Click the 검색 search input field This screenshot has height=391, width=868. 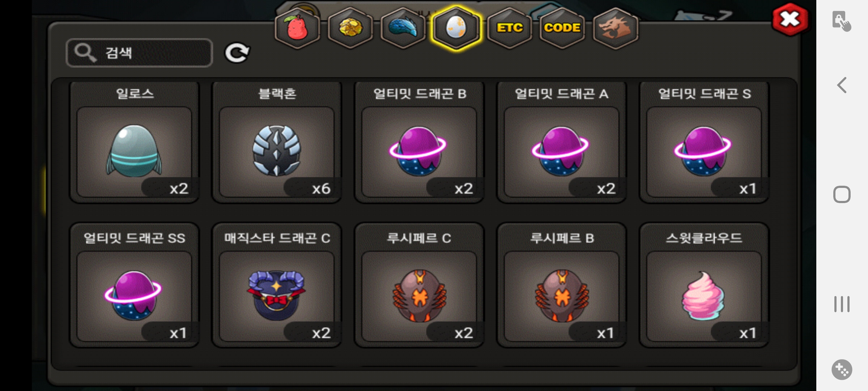point(139,53)
